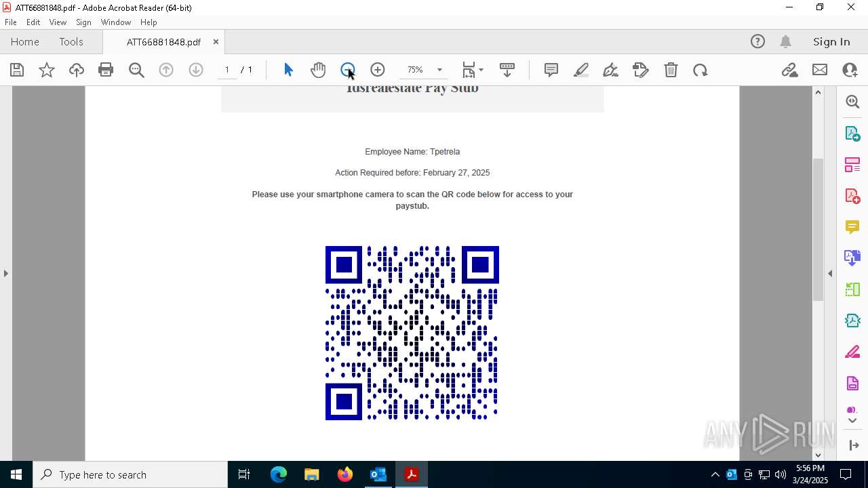
Task: Click the scrolling mode icon
Action: [x=507, y=70]
